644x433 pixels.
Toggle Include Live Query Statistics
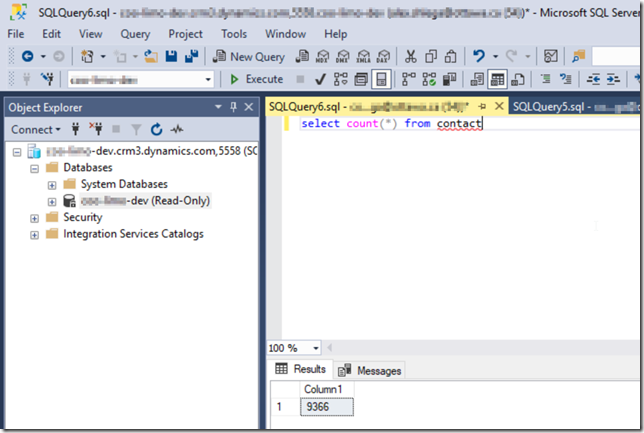(x=429, y=79)
